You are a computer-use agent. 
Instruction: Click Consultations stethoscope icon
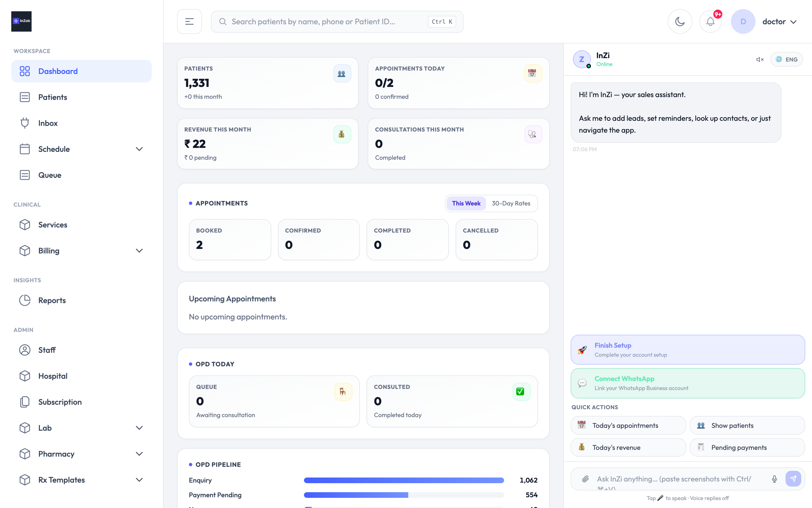(x=533, y=134)
